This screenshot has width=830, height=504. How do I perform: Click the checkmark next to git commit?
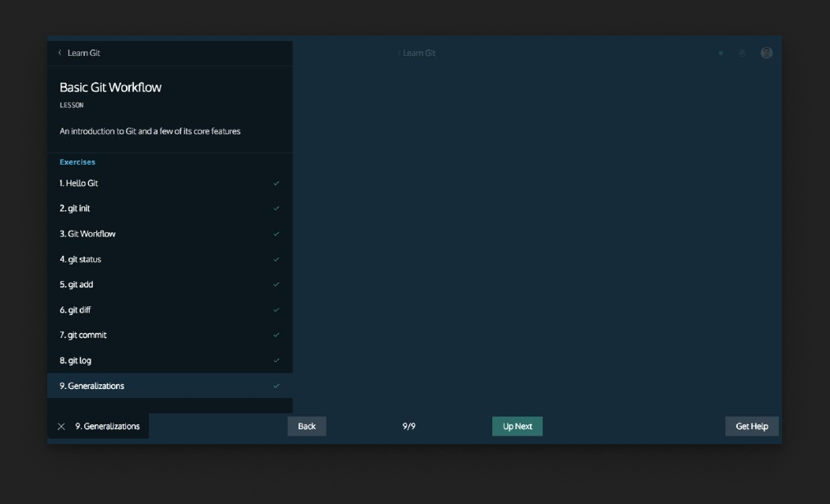pyautogui.click(x=276, y=335)
